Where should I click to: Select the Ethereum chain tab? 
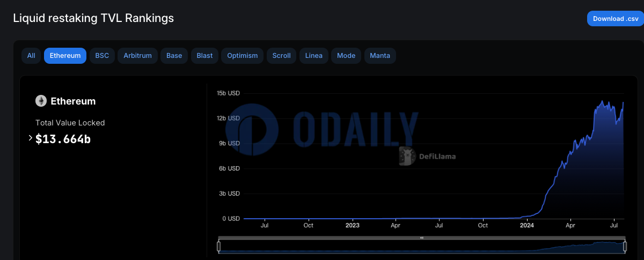click(65, 56)
